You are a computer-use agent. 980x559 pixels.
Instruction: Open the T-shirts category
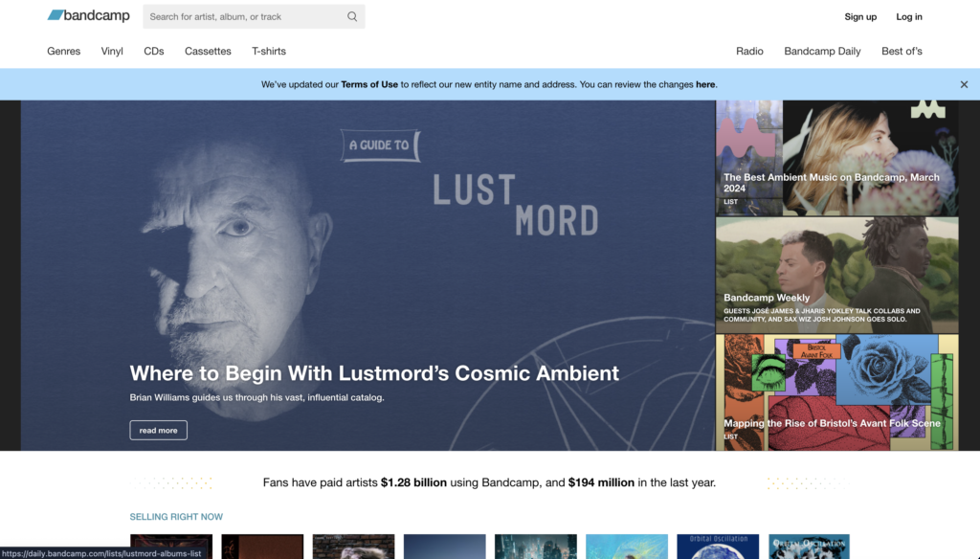pyautogui.click(x=269, y=52)
